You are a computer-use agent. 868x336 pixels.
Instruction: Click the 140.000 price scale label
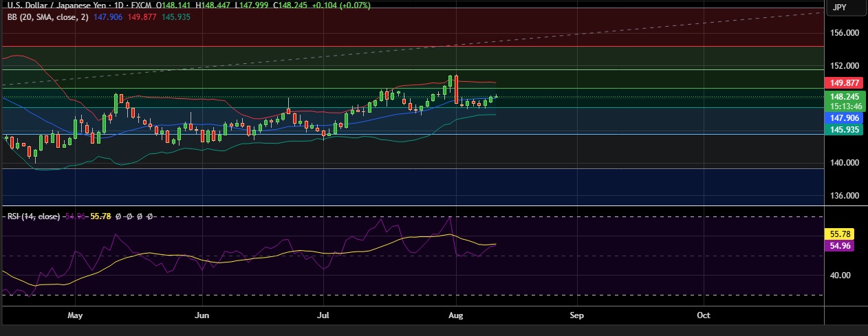[845, 163]
